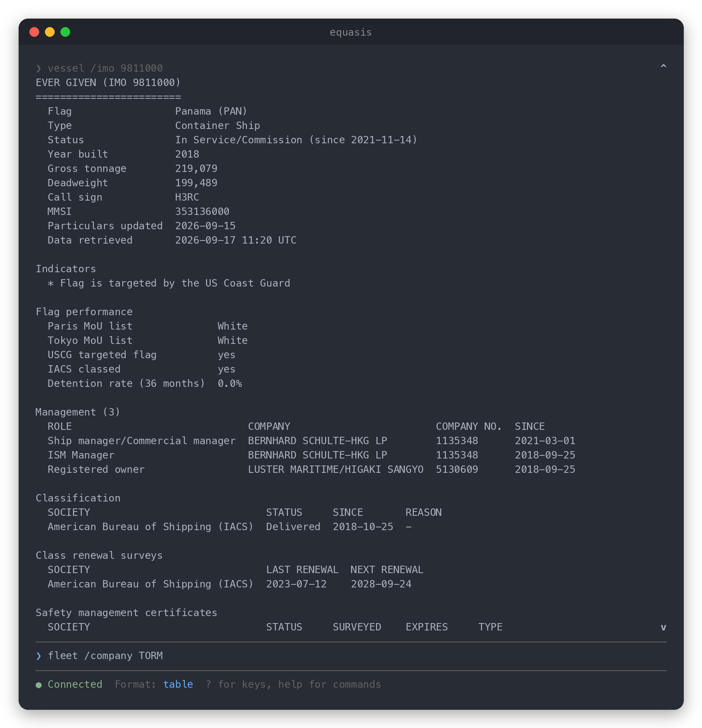The width and height of the screenshot is (702, 728).
Task: Select gross tonnage value 219,079
Action: tap(196, 168)
